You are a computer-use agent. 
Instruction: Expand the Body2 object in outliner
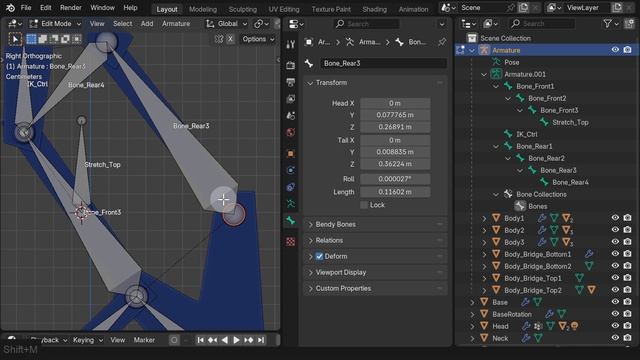pos(484,230)
